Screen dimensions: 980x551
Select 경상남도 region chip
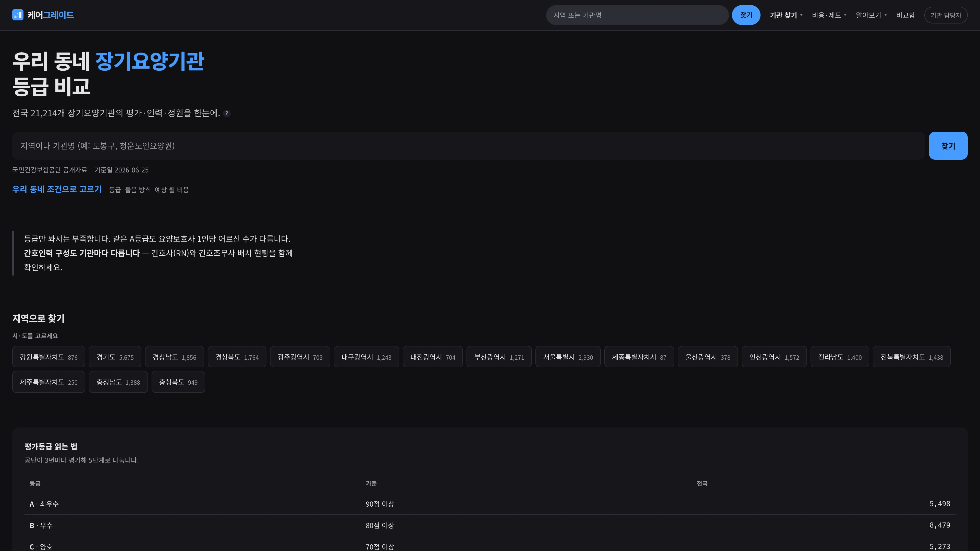(x=174, y=357)
